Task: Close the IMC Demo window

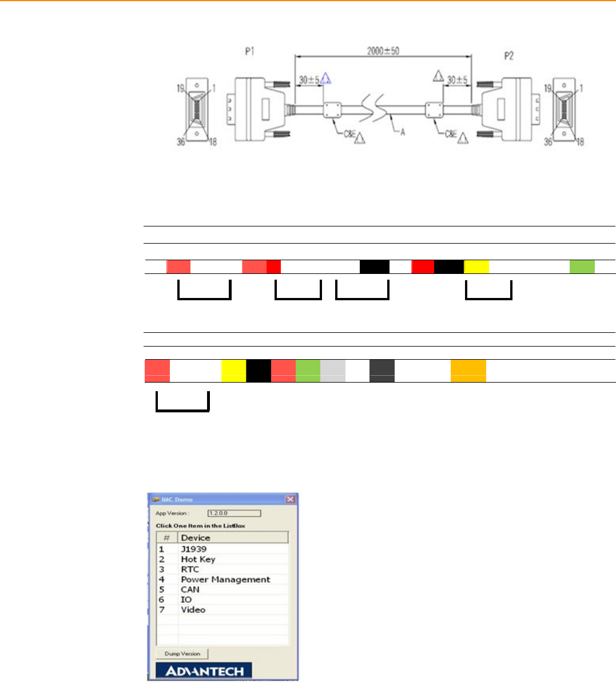Action: click(x=290, y=499)
